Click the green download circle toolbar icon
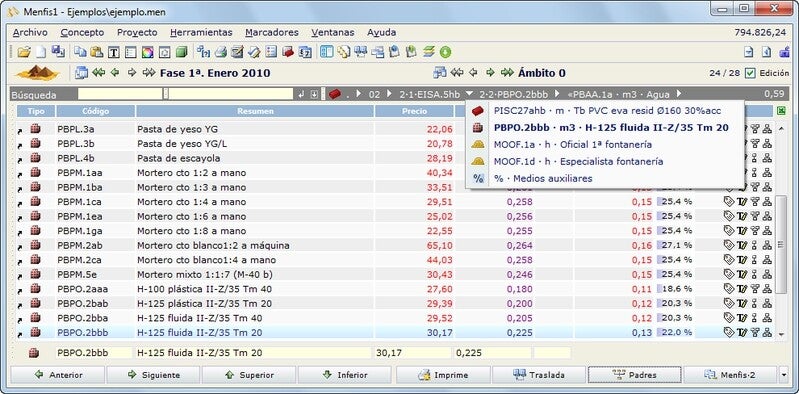The image size is (799, 394). (x=445, y=52)
